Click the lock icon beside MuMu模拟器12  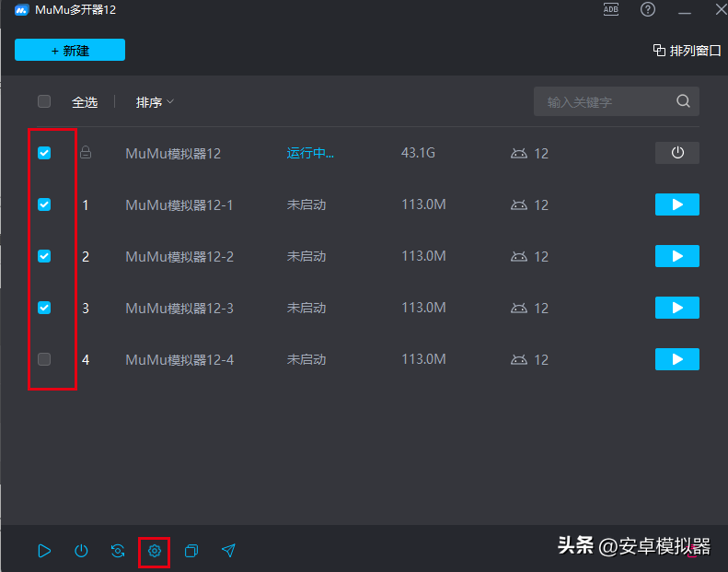click(86, 152)
